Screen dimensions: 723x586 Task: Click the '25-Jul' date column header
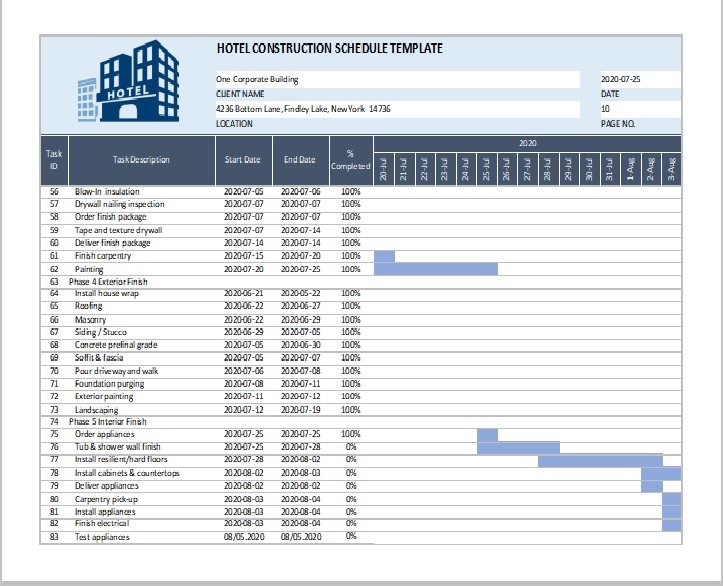[486, 169]
